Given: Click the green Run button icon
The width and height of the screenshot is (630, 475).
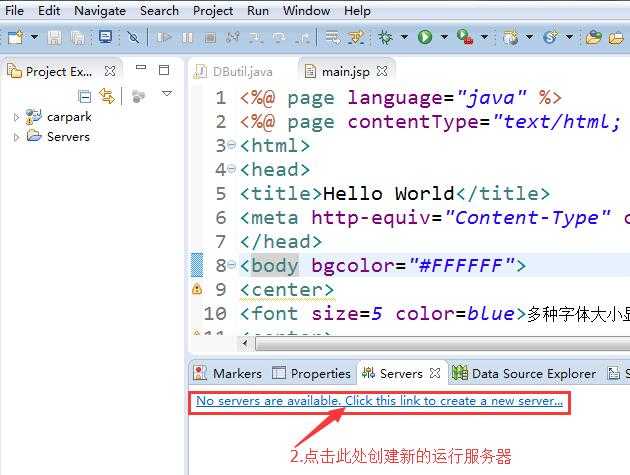Looking at the screenshot, I should [425, 37].
